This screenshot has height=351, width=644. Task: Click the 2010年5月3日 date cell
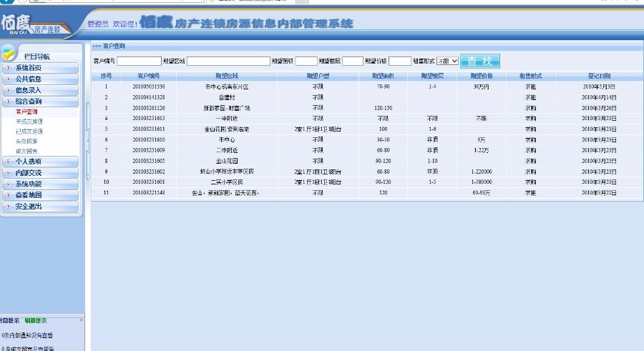coord(599,86)
